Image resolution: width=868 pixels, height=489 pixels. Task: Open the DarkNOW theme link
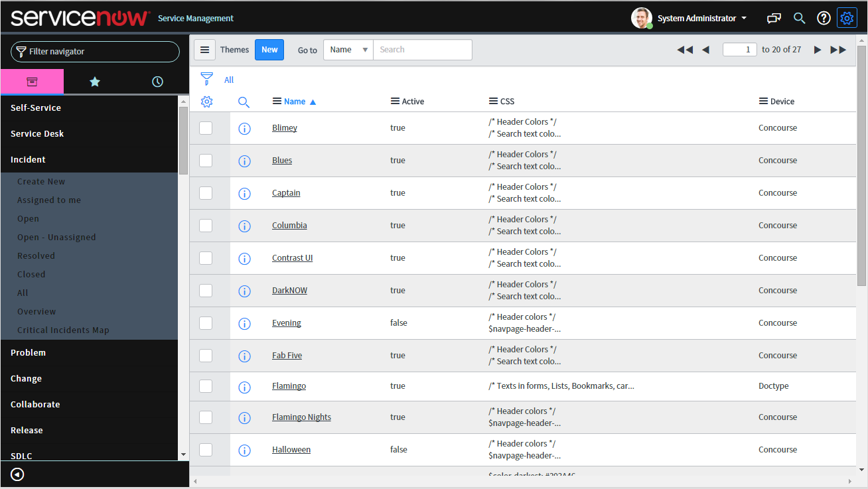tap(289, 291)
